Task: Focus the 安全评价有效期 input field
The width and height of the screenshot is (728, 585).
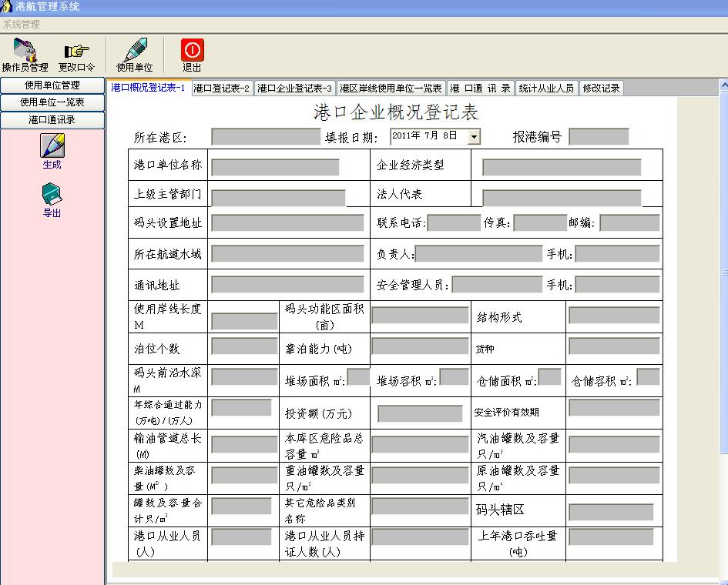Action: (614, 407)
